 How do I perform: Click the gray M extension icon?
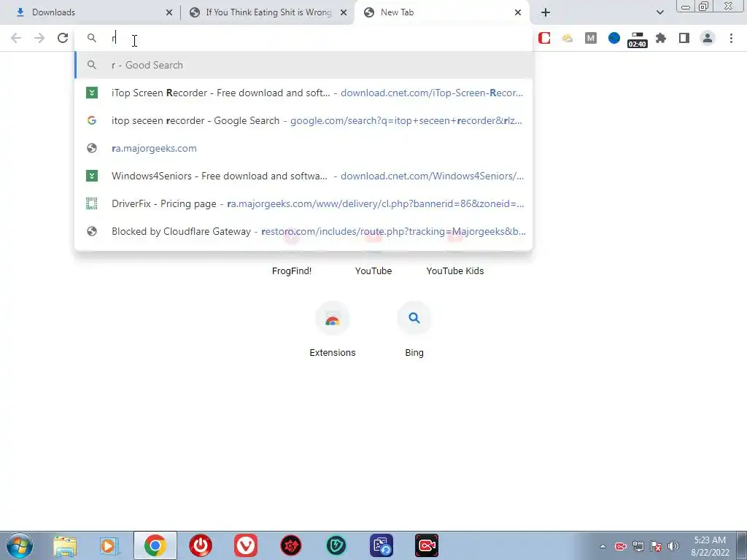591,38
